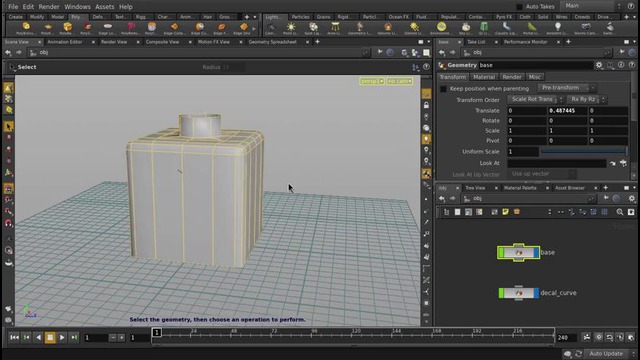The image size is (640, 360).
Task: Open viewport help question-mark icon
Action: tap(426, 67)
